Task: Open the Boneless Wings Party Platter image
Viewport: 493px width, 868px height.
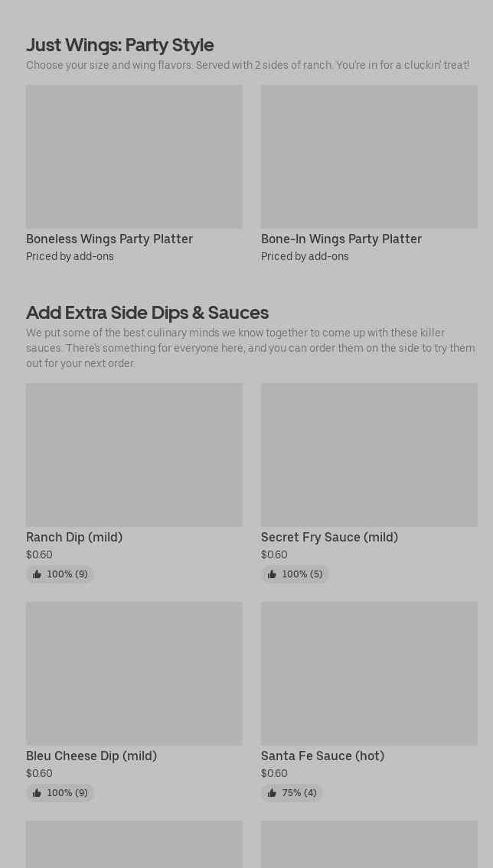Action: click(134, 157)
